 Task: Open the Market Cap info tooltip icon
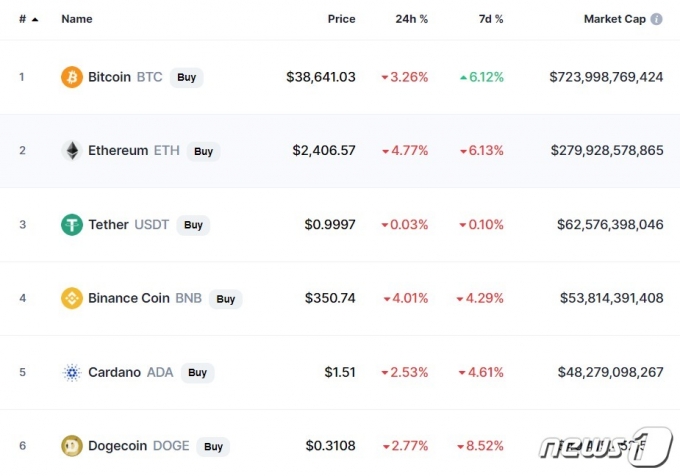656,19
